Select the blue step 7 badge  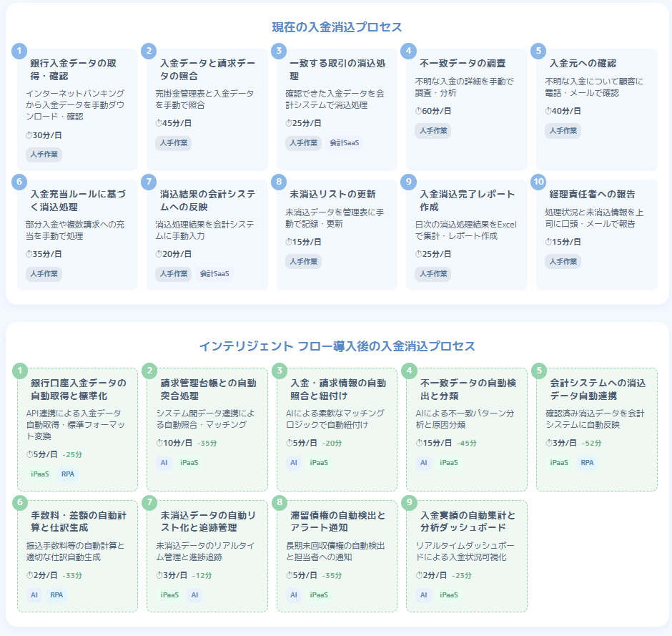coord(149,182)
